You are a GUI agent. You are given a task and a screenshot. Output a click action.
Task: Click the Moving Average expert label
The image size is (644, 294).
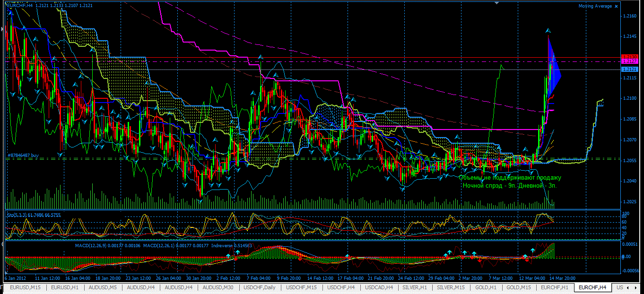coord(595,6)
